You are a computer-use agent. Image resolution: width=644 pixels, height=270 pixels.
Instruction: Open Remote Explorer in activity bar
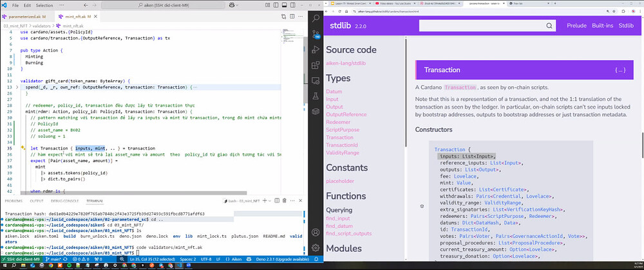click(316, 80)
